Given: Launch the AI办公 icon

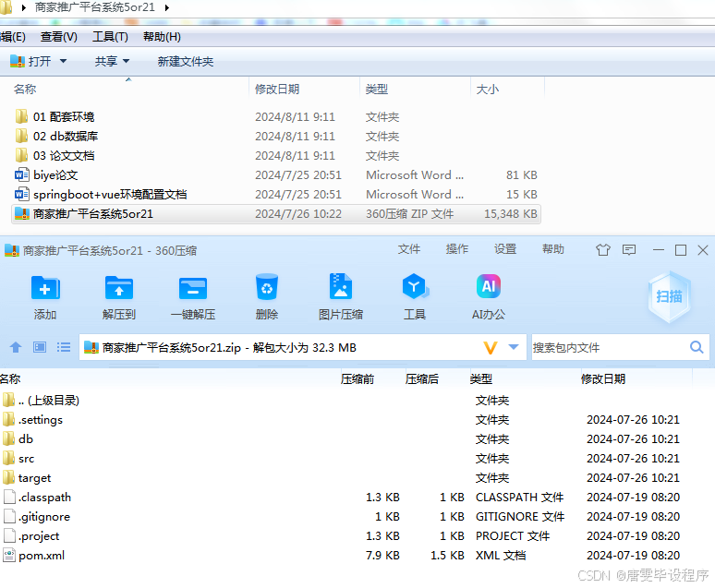Looking at the screenshot, I should pyautogui.click(x=489, y=286).
